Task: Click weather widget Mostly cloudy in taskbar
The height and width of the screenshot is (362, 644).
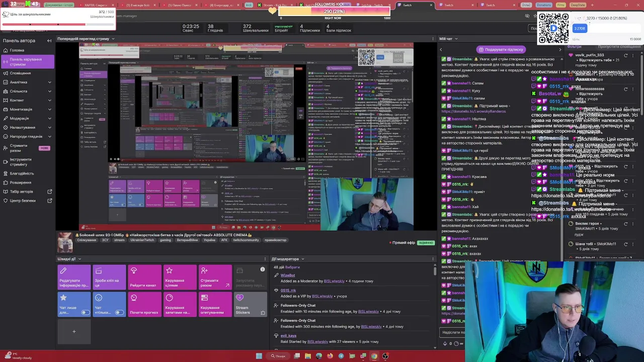Action: pyautogui.click(x=17, y=356)
